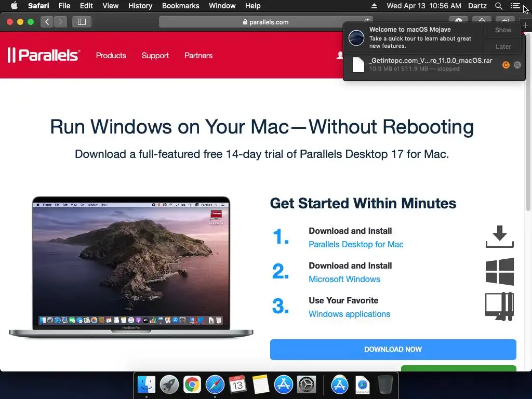Open Calendar from the Dock
Screen dimensions: 532x399
237,385
